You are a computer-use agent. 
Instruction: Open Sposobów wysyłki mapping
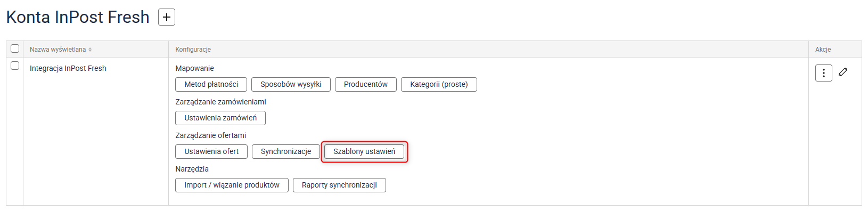click(291, 84)
